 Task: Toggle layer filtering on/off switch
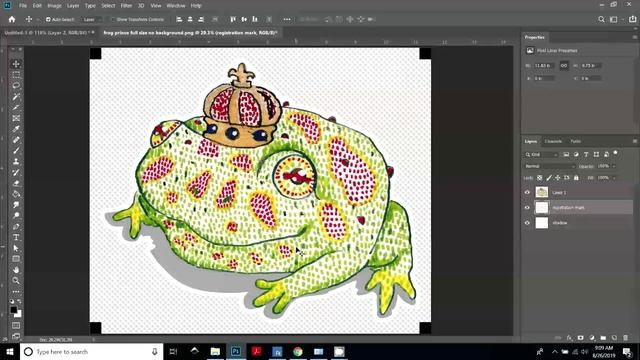pyautogui.click(x=616, y=153)
